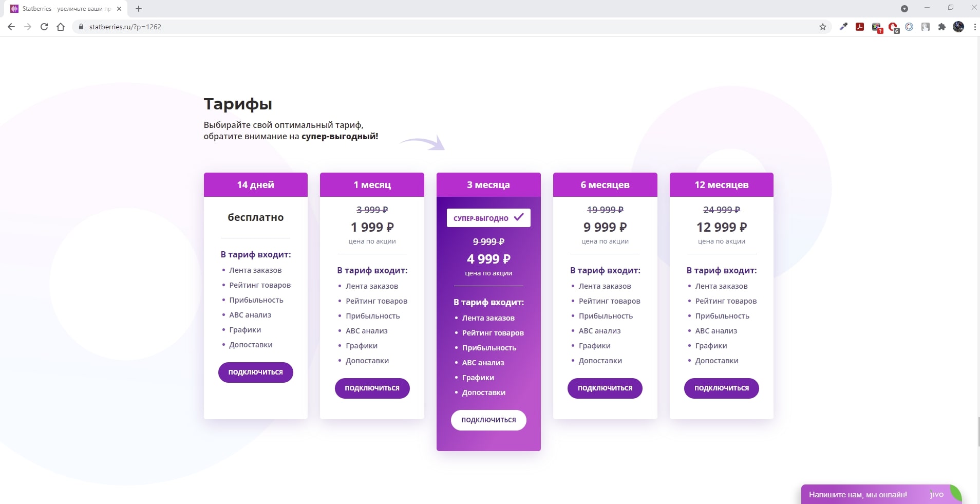Image resolution: width=980 pixels, height=504 pixels.
Task: Go back to the previous page
Action: tap(11, 27)
